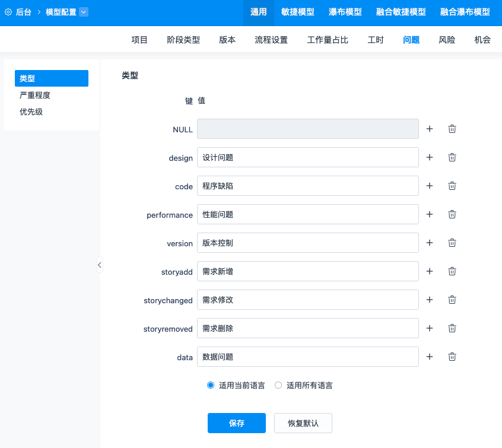Click trash icon for version row
The height and width of the screenshot is (448, 502).
[x=452, y=243]
